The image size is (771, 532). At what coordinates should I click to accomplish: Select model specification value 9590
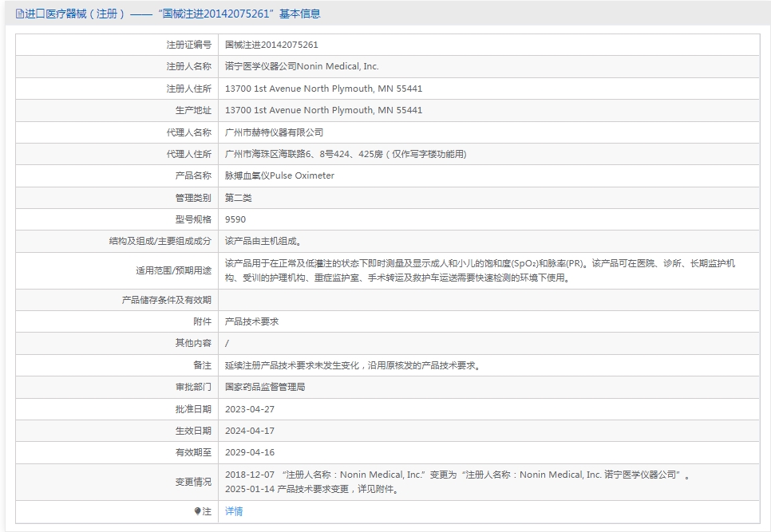pyautogui.click(x=235, y=219)
